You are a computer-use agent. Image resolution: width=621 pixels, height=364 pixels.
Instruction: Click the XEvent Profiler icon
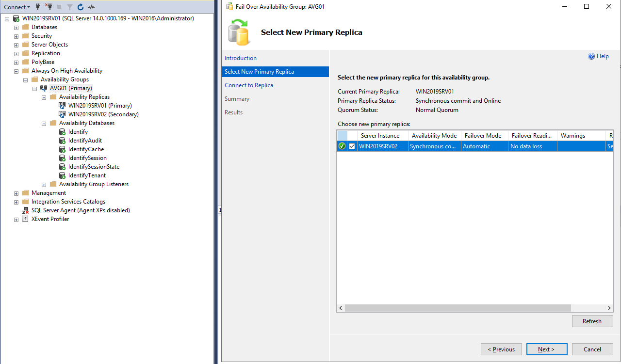tap(25, 219)
